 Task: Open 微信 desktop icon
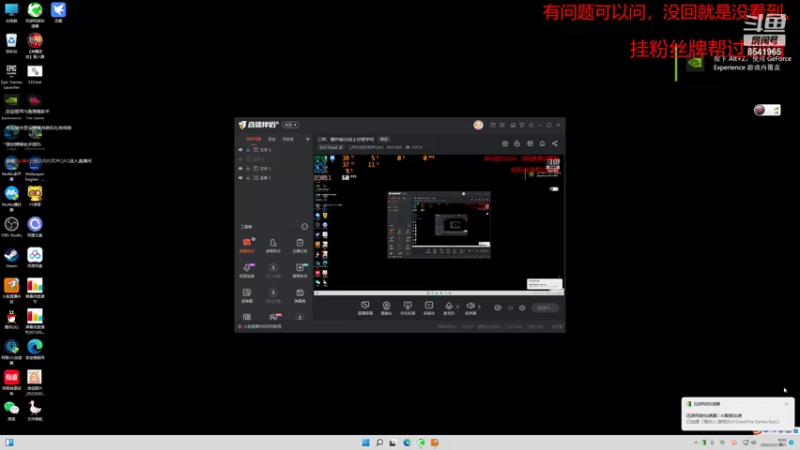[x=11, y=411]
